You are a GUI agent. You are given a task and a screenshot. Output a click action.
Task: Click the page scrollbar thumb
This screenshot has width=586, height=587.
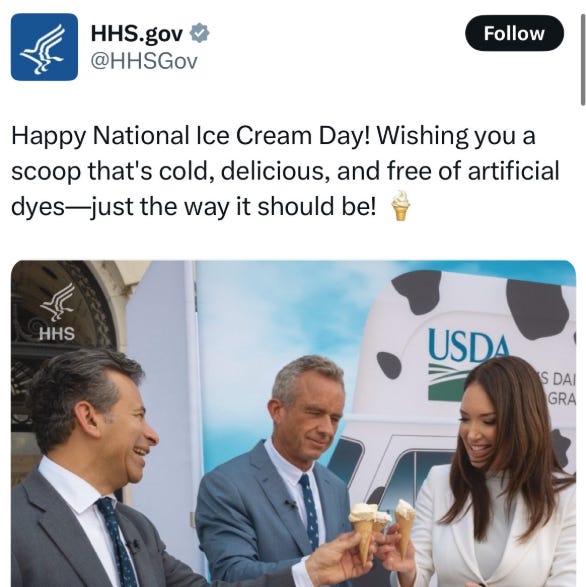point(583,52)
